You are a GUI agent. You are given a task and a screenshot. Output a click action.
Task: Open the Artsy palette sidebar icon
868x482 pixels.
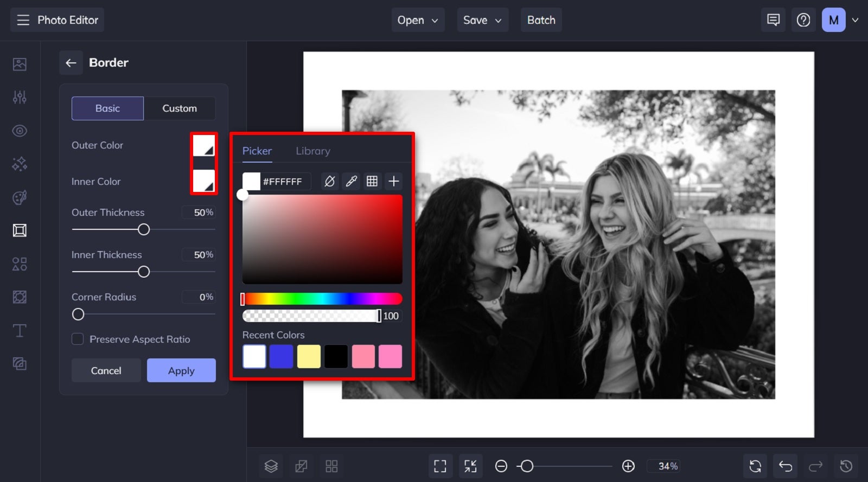pos(20,197)
